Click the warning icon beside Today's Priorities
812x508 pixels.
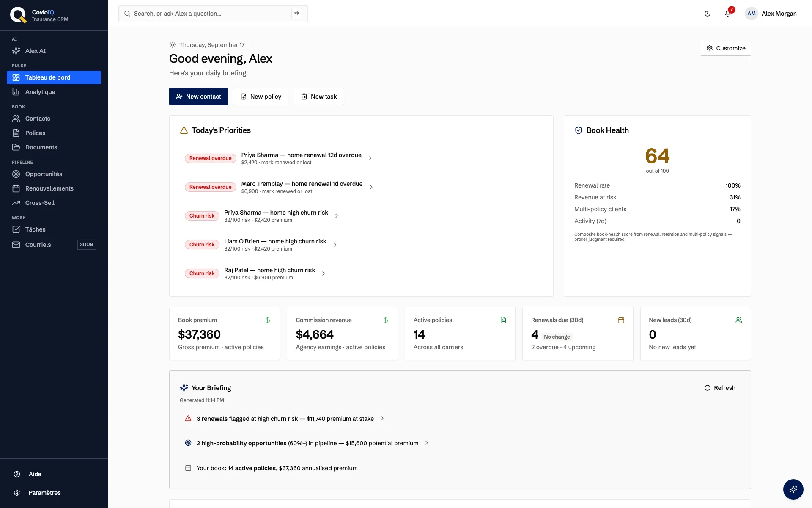(x=184, y=130)
